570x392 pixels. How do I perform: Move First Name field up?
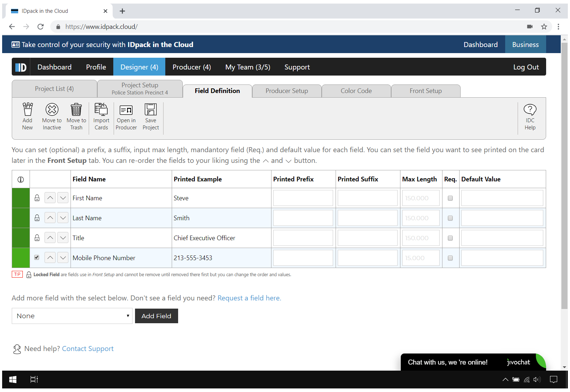coord(50,198)
